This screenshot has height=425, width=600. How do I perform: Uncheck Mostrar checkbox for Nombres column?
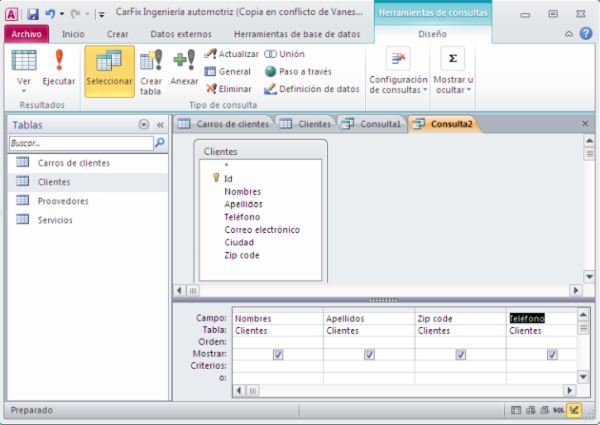pyautogui.click(x=277, y=354)
